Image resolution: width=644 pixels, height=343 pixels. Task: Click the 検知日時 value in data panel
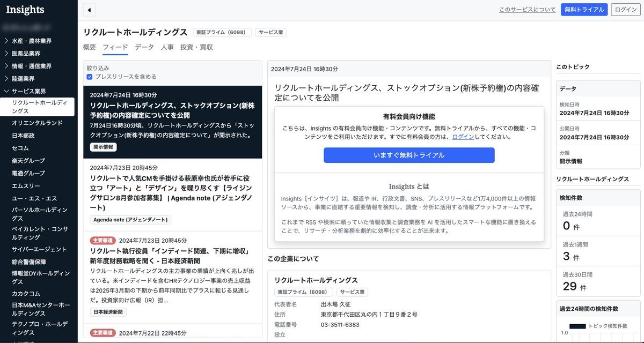(595, 113)
